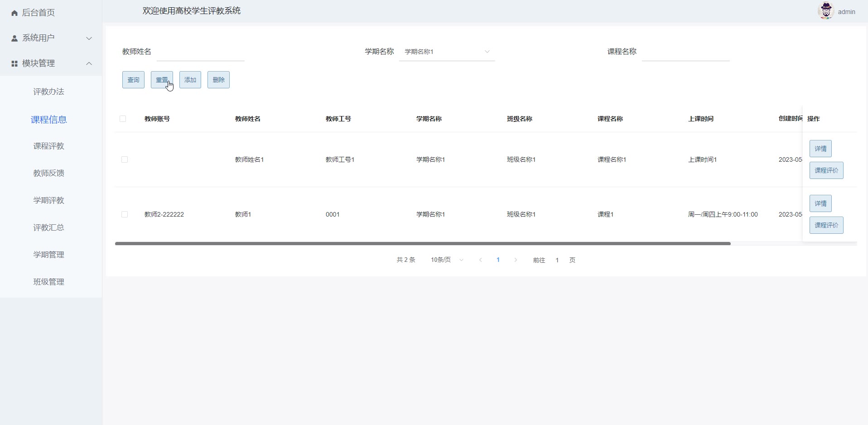Check the row for 教师姓名1
The image size is (868, 425).
pos(125,159)
